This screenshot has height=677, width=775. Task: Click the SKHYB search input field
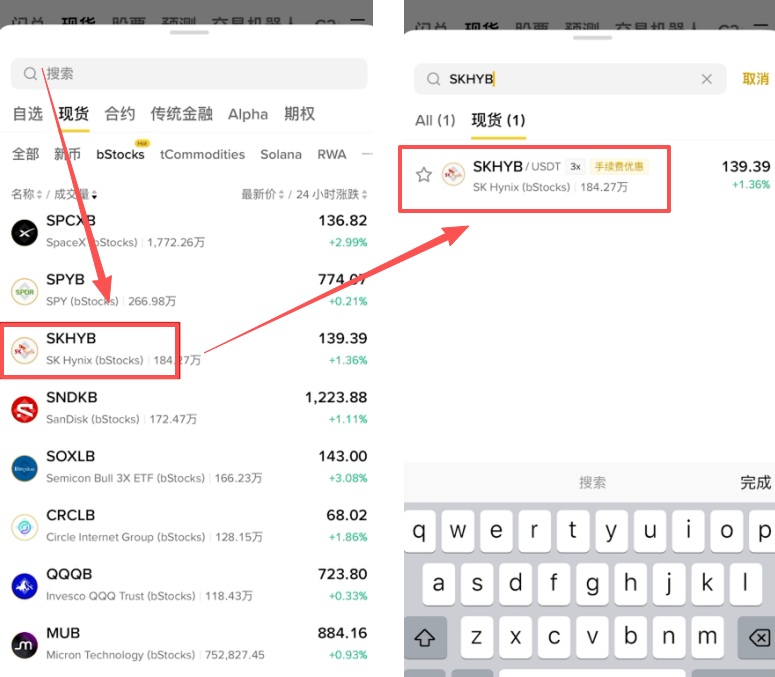point(570,79)
